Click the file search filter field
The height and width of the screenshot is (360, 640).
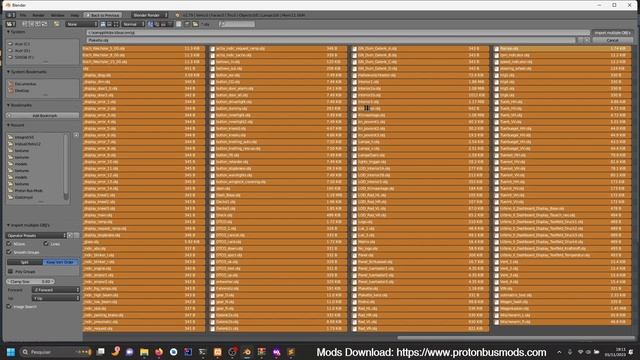[237, 24]
